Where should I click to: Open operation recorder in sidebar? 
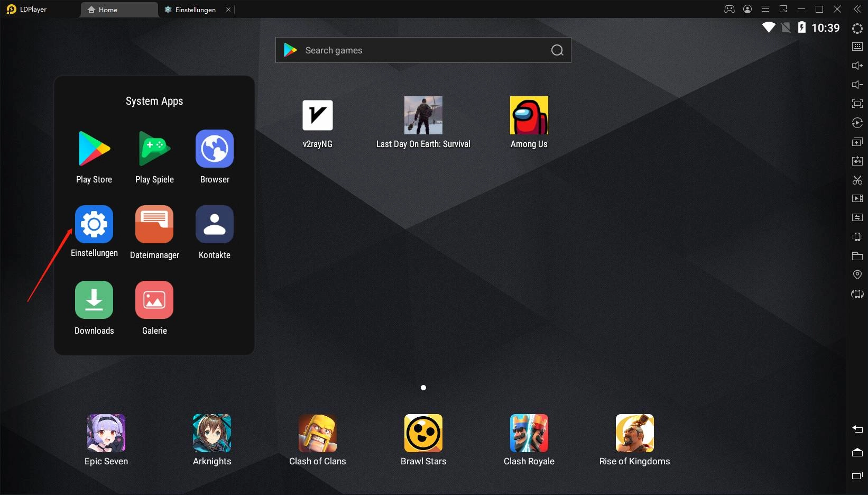[857, 123]
